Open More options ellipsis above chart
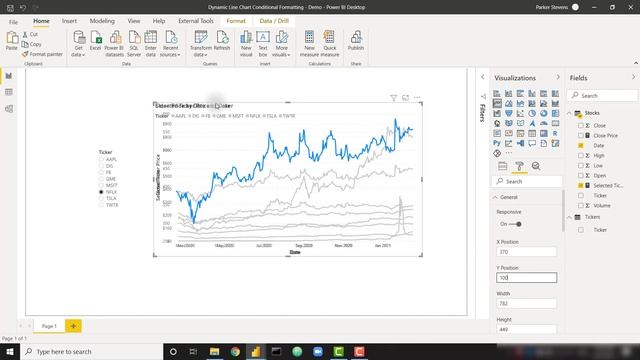The image size is (640, 360). [417, 98]
